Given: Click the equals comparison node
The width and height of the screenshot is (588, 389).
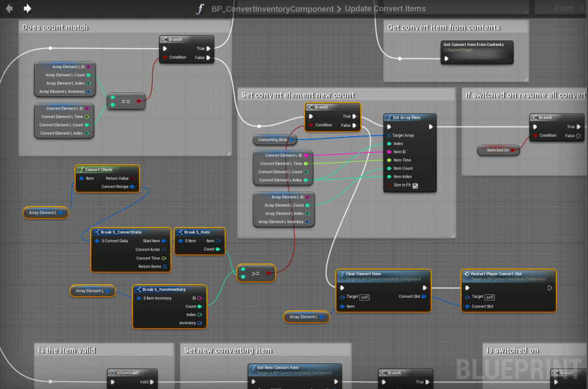Looking at the screenshot, I should coord(125,100).
